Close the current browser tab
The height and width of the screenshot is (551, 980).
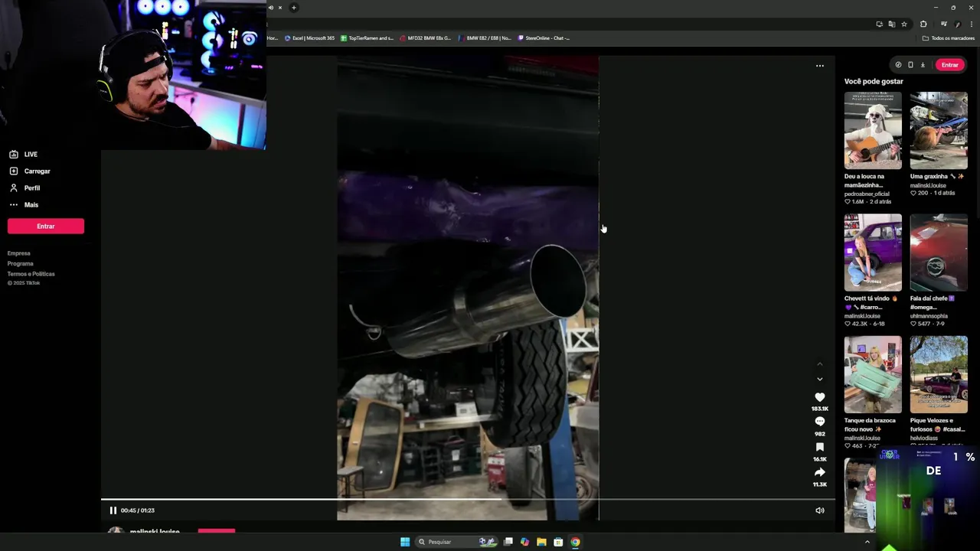coord(280,8)
